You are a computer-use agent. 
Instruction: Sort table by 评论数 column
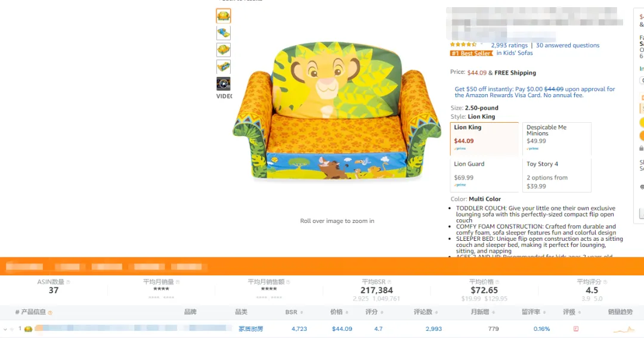426,312
